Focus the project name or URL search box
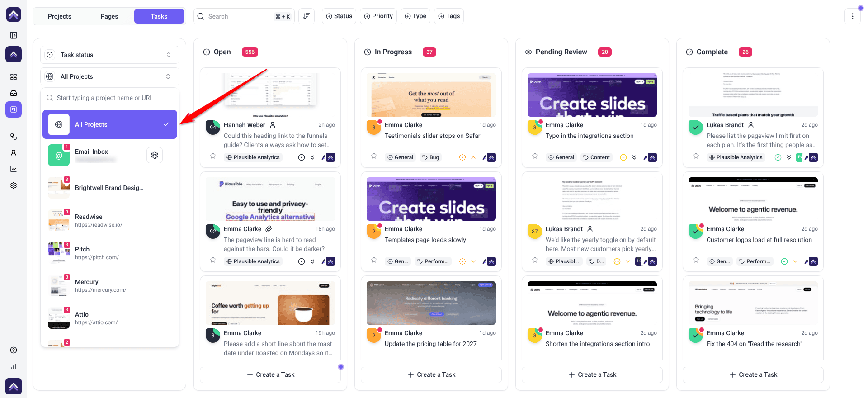The height and width of the screenshot is (398, 868). coord(110,98)
